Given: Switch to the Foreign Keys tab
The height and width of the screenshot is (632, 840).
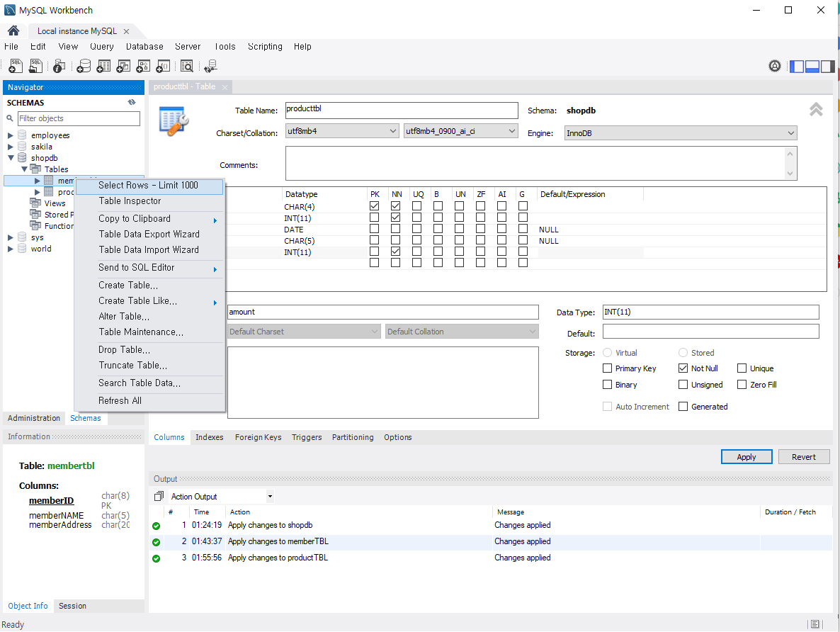Looking at the screenshot, I should 259,437.
